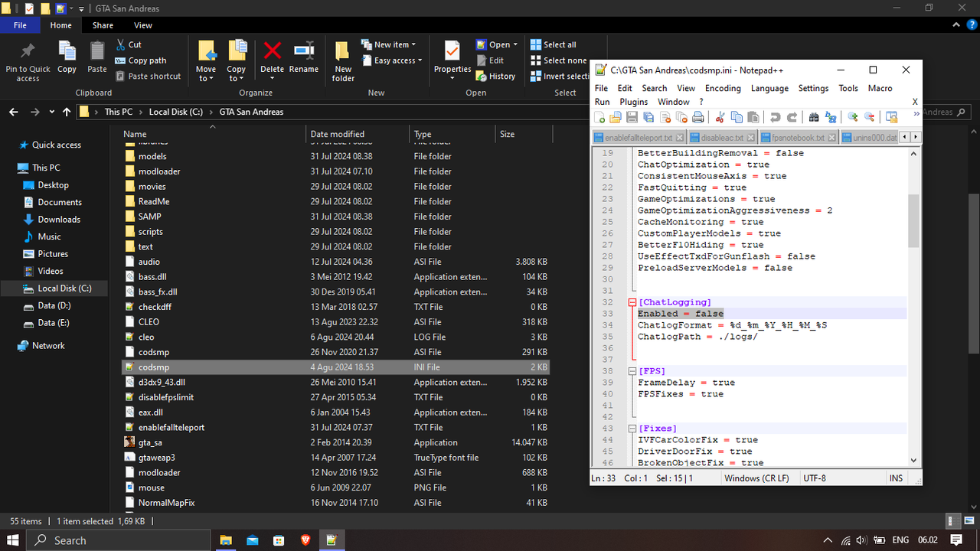
Task: Click Pin to Quick access icon
Action: tap(28, 51)
